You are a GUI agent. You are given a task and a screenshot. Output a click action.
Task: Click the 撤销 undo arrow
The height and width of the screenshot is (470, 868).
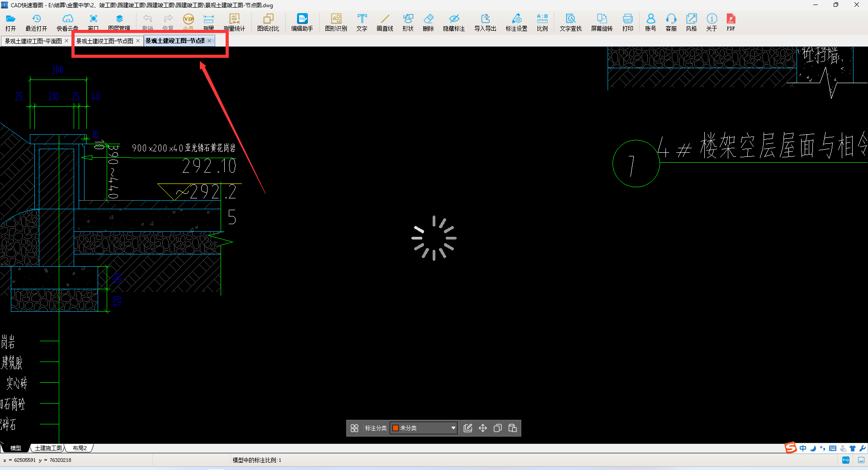click(147, 19)
